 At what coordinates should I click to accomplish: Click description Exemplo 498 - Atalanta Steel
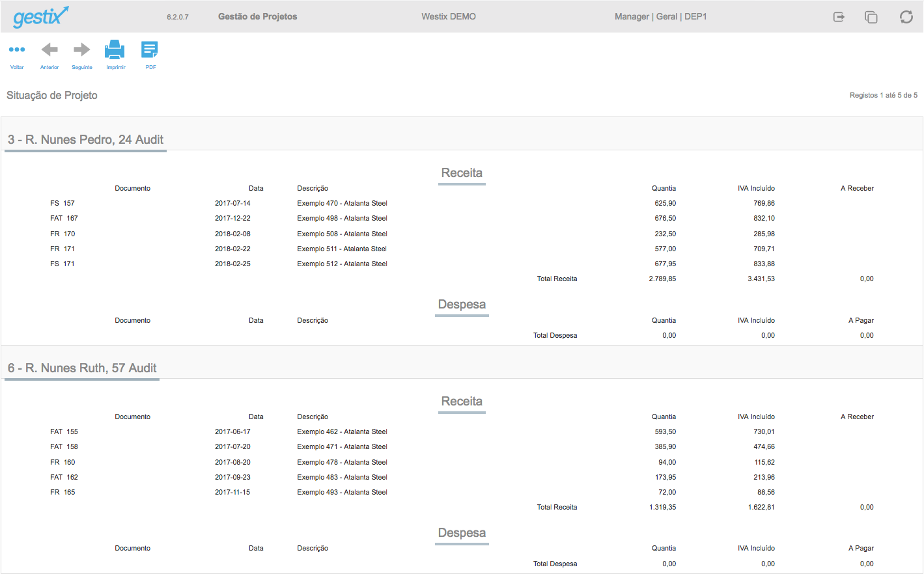[x=342, y=218]
